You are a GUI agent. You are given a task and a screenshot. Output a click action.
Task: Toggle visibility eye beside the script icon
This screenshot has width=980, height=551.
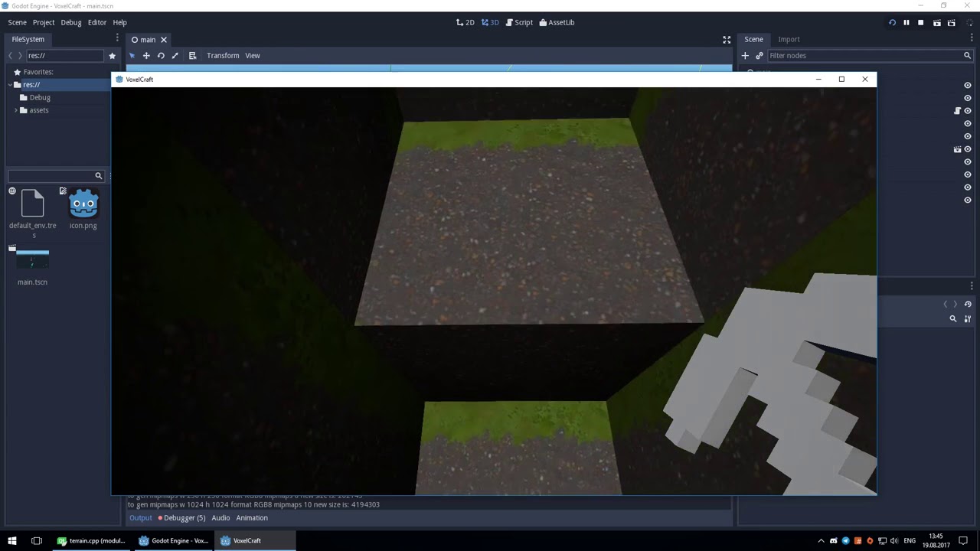(968, 111)
